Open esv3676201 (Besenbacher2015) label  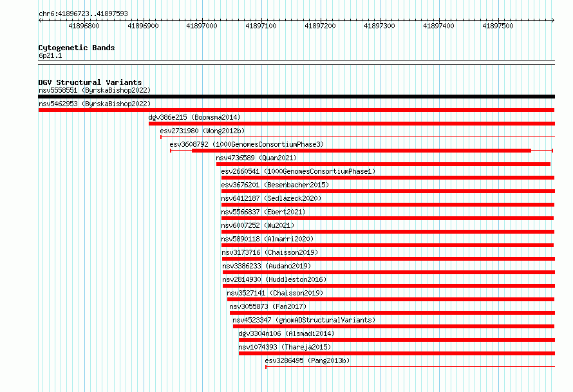(x=275, y=185)
